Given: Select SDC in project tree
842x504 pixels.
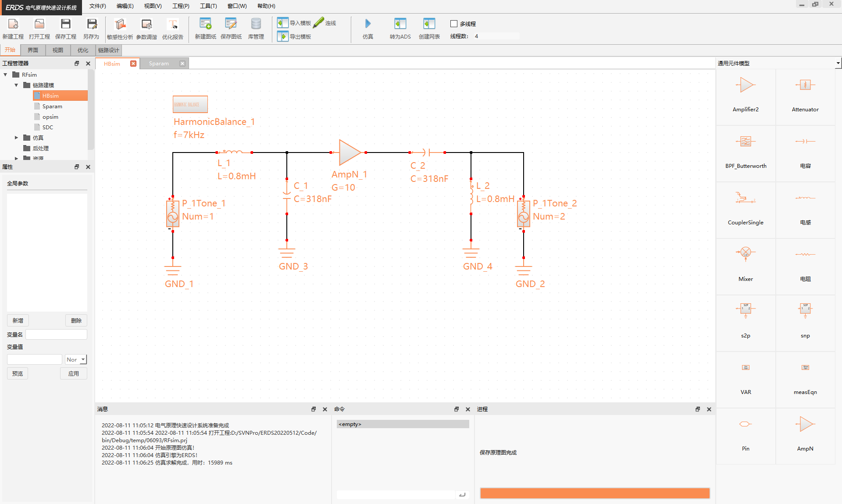Looking at the screenshot, I should click(48, 128).
